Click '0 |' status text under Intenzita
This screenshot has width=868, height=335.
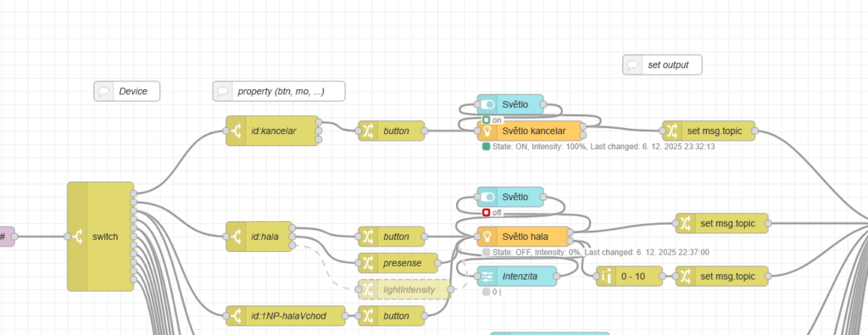[497, 292]
